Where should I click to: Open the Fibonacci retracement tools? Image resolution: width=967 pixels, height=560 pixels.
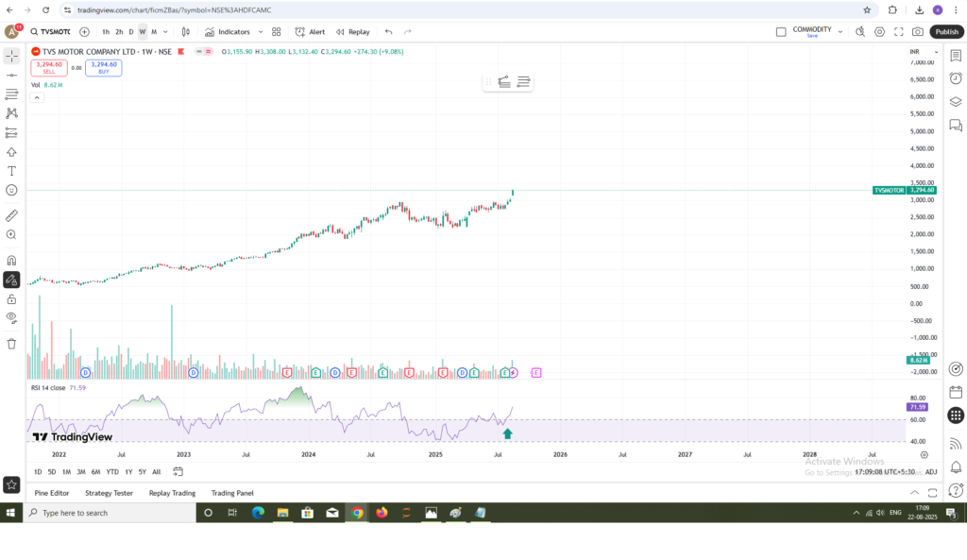(11, 94)
